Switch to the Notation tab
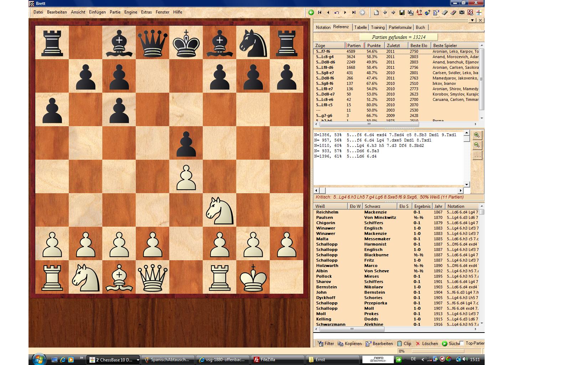 (323, 27)
